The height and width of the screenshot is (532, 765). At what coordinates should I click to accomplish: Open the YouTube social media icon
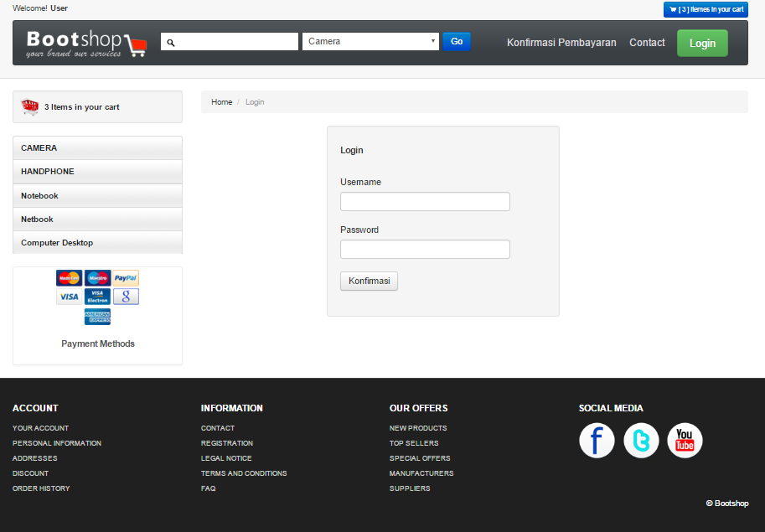(x=685, y=440)
